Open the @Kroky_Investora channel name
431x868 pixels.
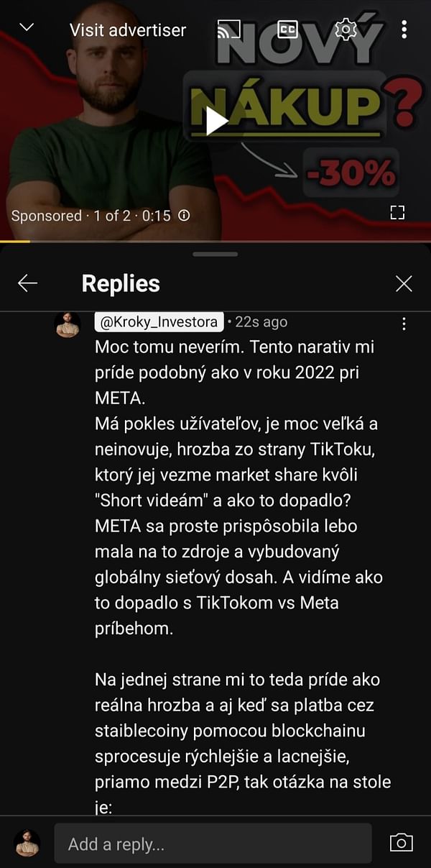159,322
